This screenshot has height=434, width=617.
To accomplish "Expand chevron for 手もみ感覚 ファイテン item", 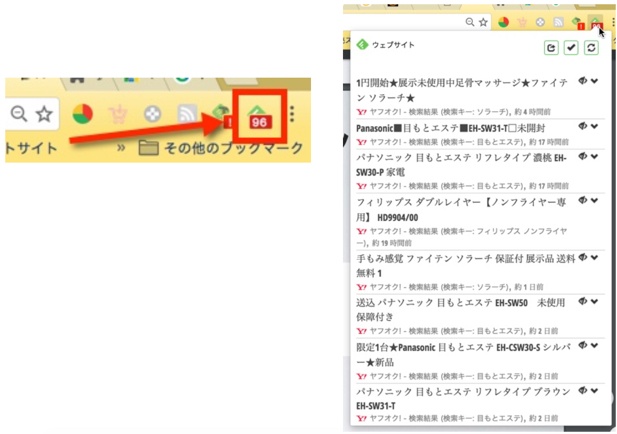I will tap(596, 257).
